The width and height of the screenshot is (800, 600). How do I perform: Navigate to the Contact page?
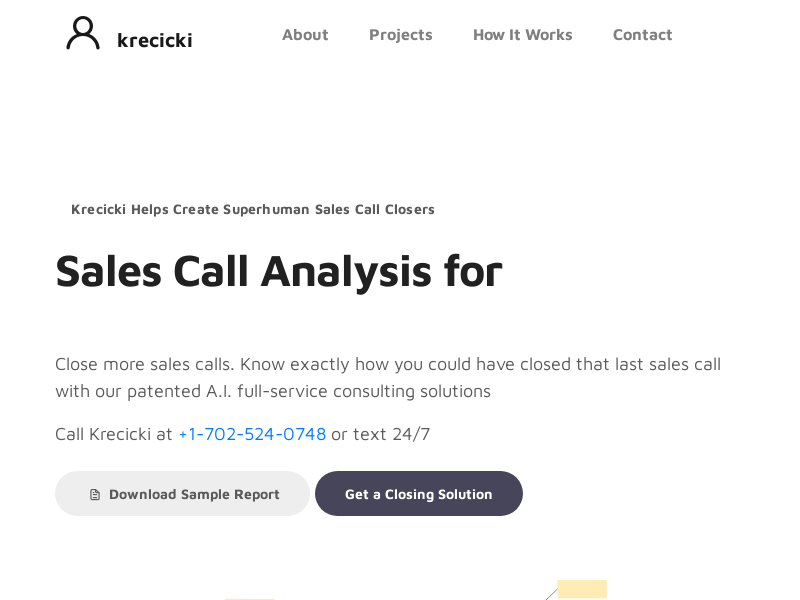tap(642, 35)
